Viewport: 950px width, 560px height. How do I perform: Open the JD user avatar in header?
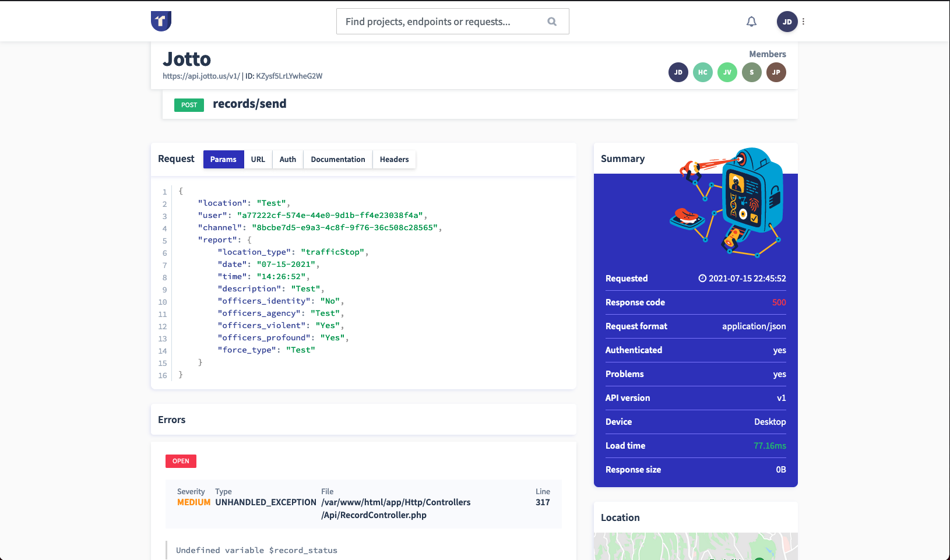pos(787,22)
